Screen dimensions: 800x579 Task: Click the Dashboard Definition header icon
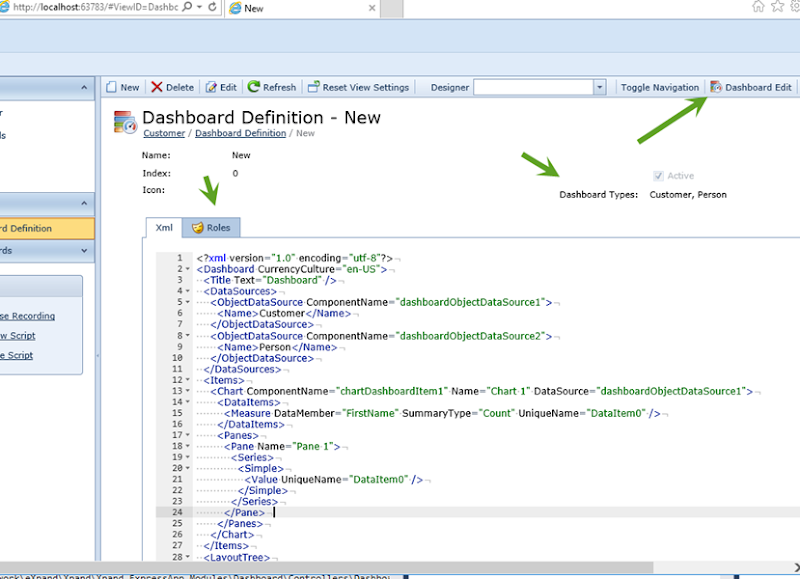tap(126, 123)
